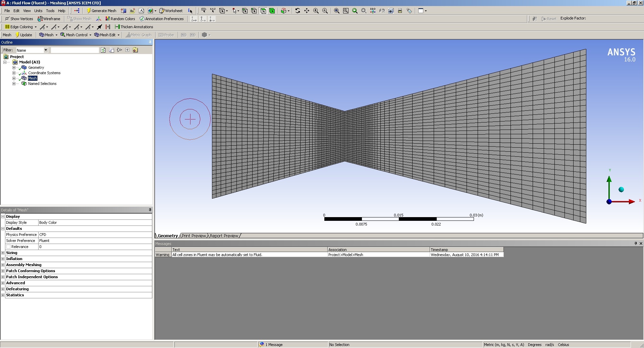This screenshot has height=348, width=644.
Task: Toggle Wireframe display mode
Action: click(49, 19)
